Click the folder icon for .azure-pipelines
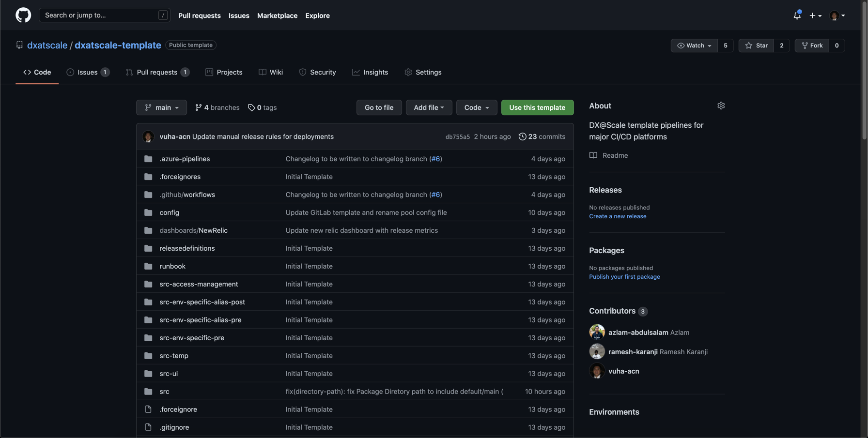 pyautogui.click(x=148, y=159)
